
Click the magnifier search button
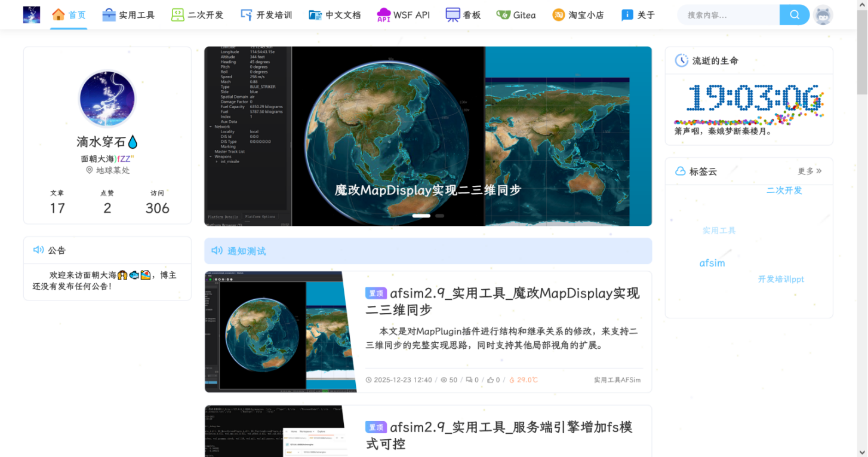(794, 15)
